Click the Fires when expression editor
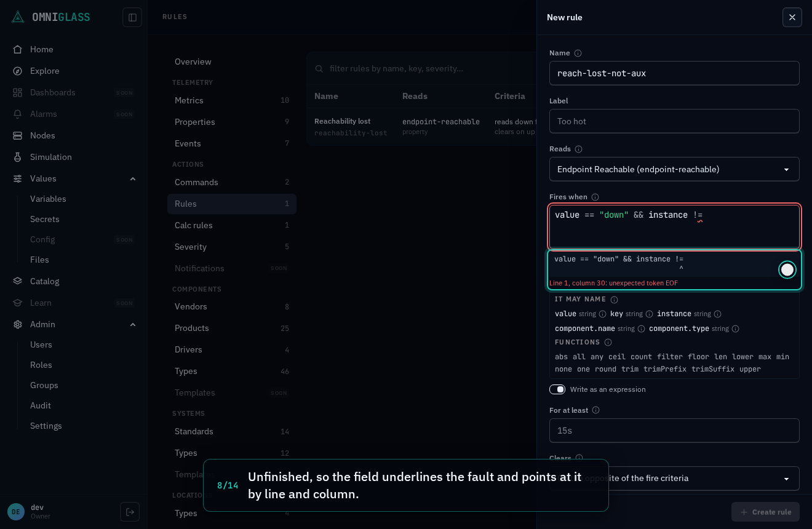The image size is (812, 529). coord(674,226)
